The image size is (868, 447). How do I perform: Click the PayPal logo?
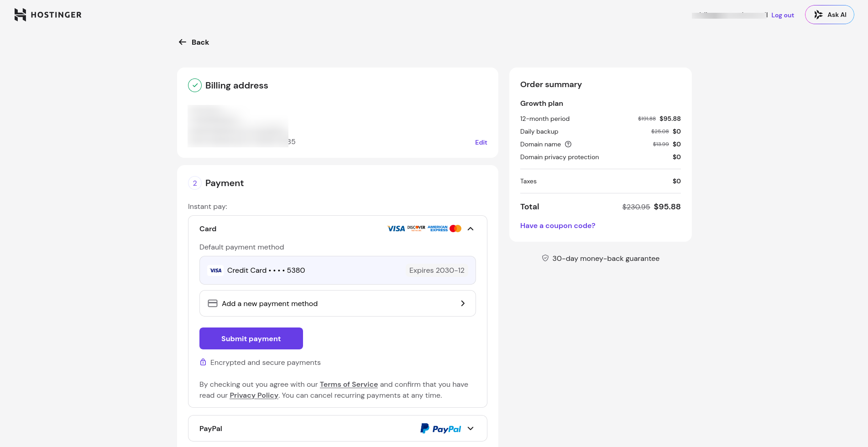[x=441, y=429]
